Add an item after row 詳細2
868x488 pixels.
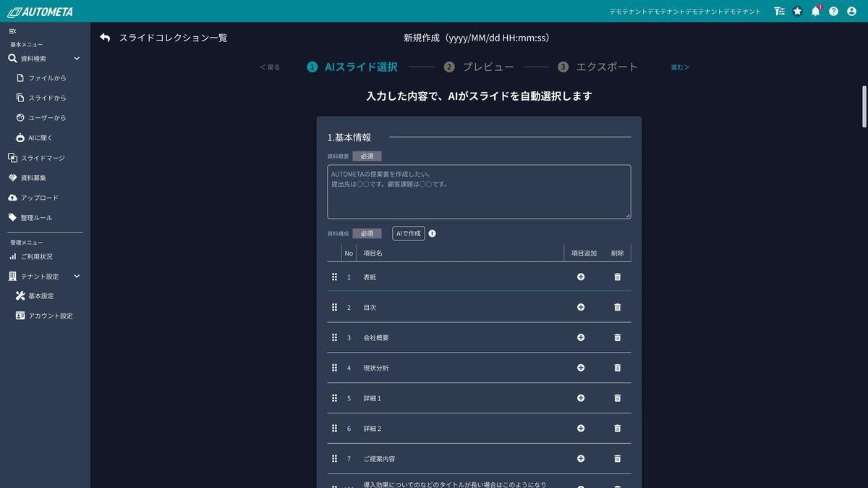581,428
